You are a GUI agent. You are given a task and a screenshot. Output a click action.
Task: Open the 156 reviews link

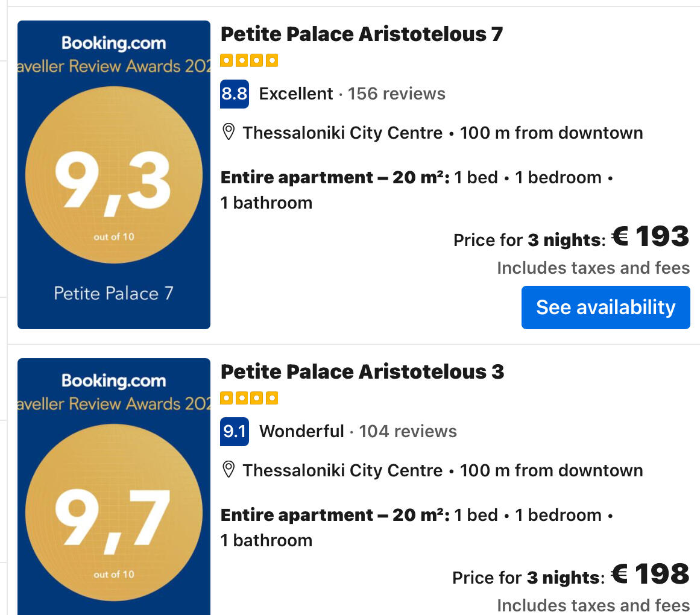(396, 94)
